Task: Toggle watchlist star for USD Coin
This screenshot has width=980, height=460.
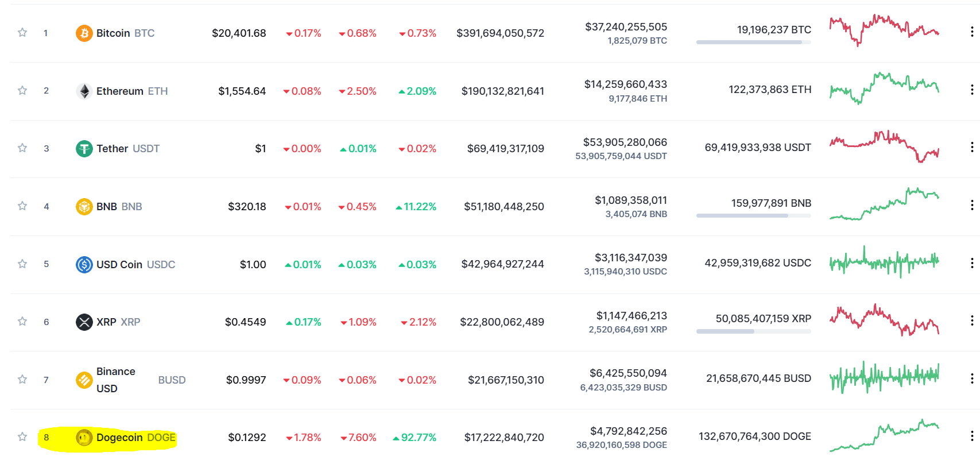Action: (22, 264)
